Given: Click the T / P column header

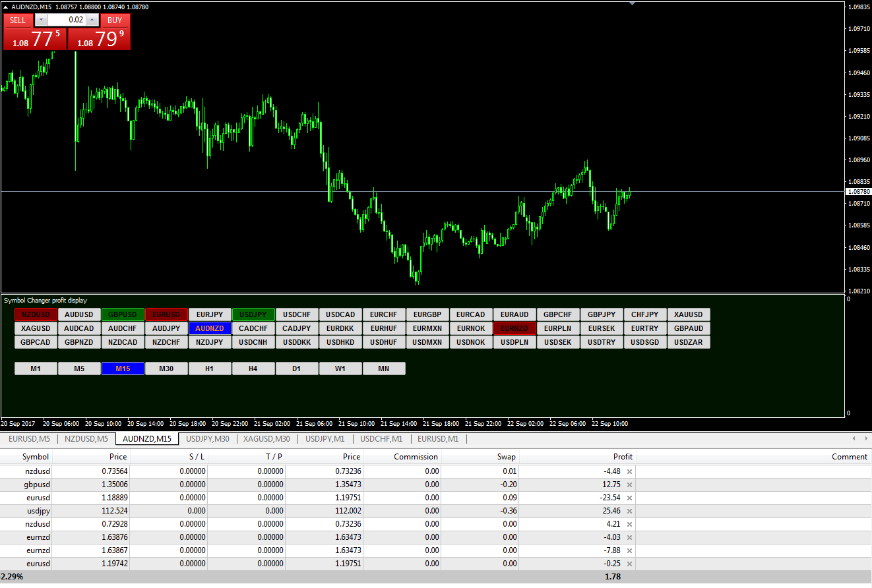Looking at the screenshot, I should (x=247, y=457).
